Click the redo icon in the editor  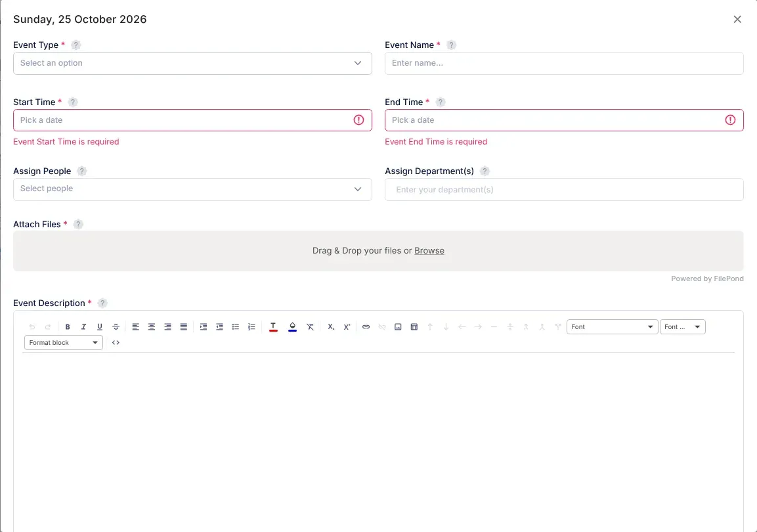(x=48, y=327)
